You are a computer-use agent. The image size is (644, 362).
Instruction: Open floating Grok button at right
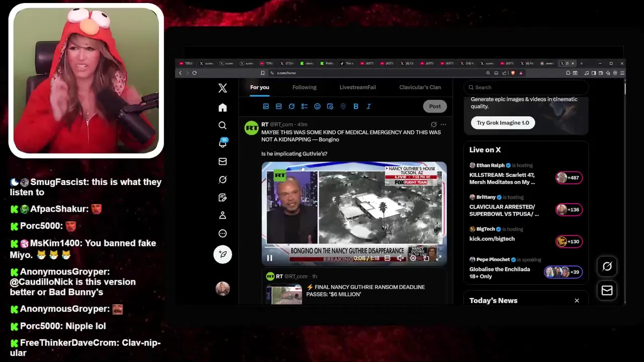click(607, 266)
